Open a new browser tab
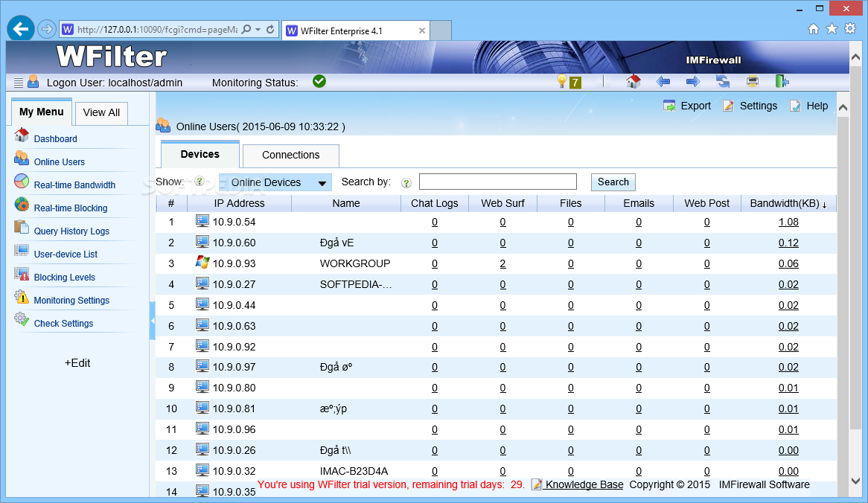Viewport: 868px width, 503px height. coord(441,31)
